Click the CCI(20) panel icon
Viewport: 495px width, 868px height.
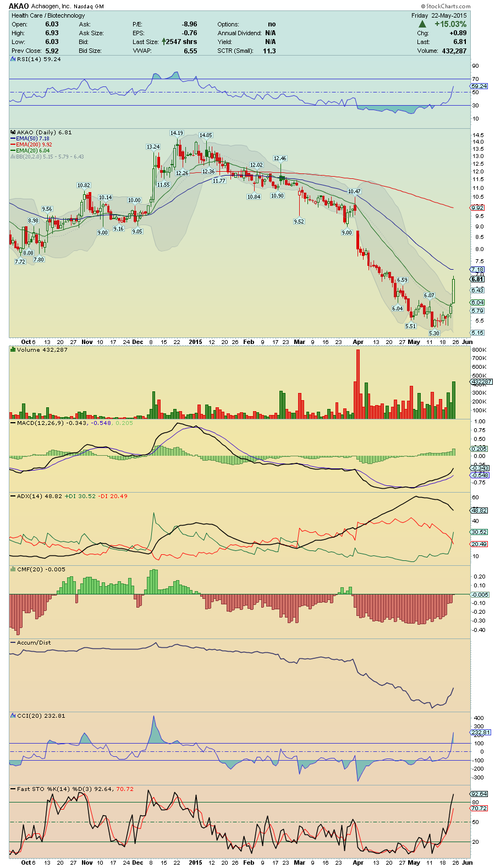[13, 716]
